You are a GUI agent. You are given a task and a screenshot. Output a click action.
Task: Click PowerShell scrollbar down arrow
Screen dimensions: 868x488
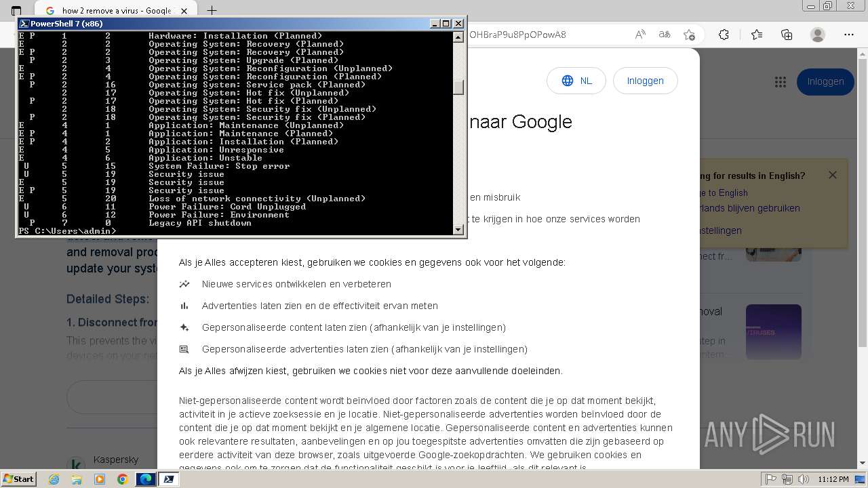click(x=459, y=230)
